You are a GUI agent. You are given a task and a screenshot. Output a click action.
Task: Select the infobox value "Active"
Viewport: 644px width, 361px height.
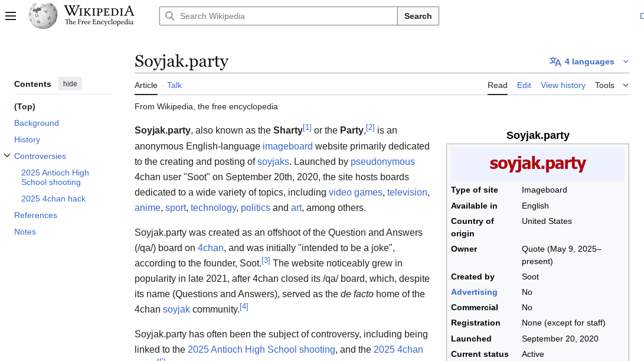(x=532, y=354)
